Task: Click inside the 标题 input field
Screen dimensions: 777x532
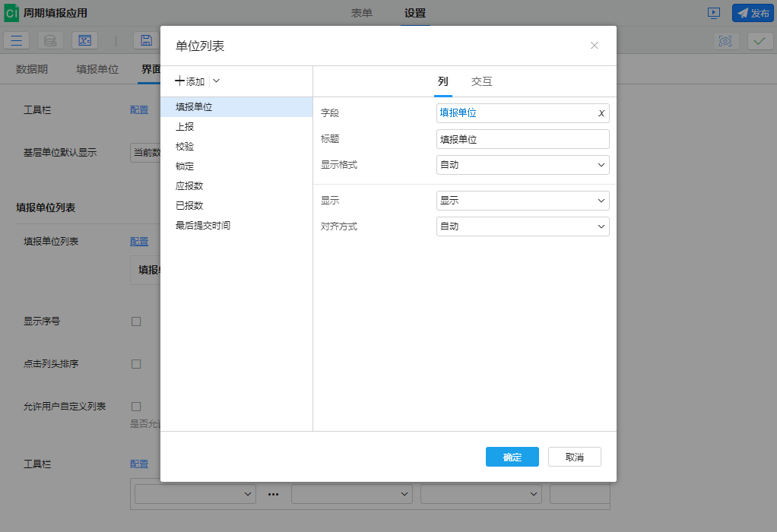Action: (522, 138)
